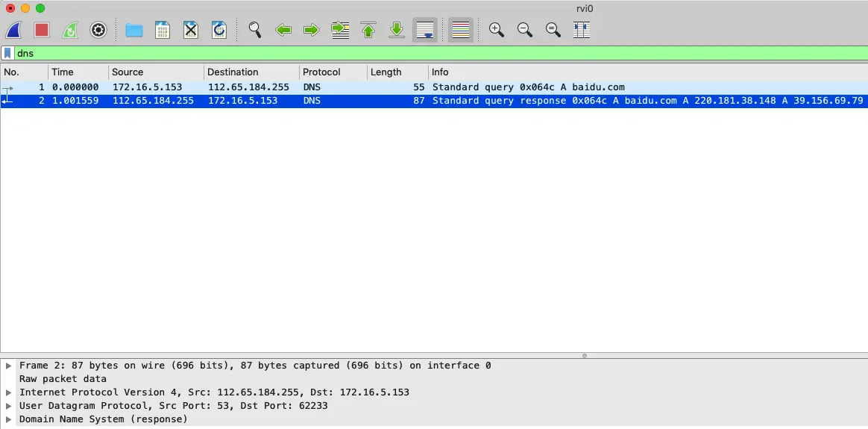Image resolution: width=868 pixels, height=429 pixels.
Task: Go to a specified packet
Action: click(x=340, y=30)
